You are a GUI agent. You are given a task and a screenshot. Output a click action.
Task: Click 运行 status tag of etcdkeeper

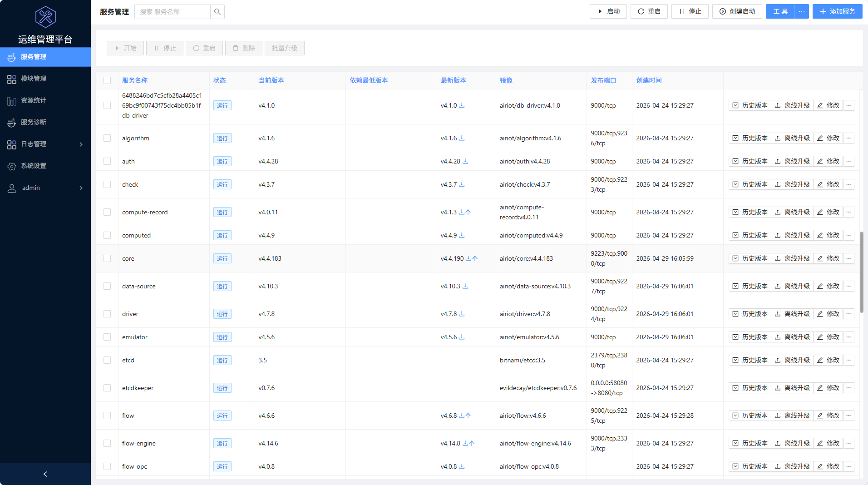point(222,388)
